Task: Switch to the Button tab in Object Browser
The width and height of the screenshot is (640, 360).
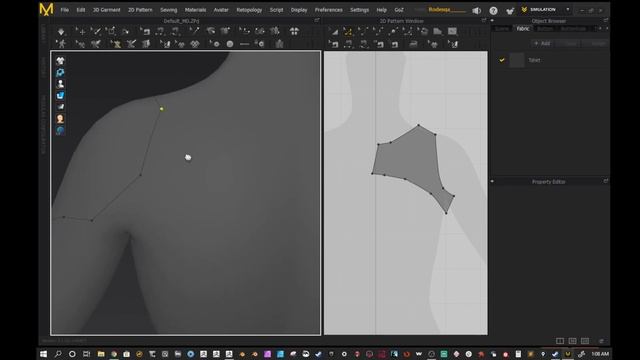Action: click(545, 29)
